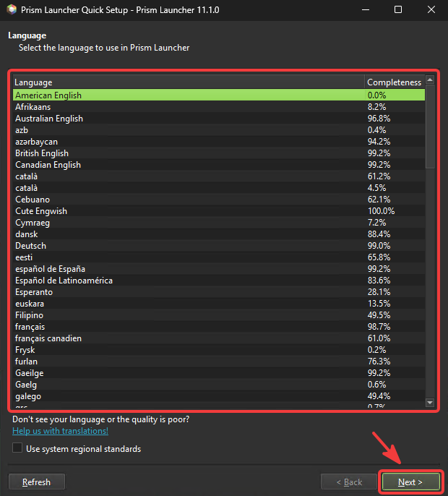
Task: Select Filipino language row
Action: pyautogui.click(x=219, y=315)
